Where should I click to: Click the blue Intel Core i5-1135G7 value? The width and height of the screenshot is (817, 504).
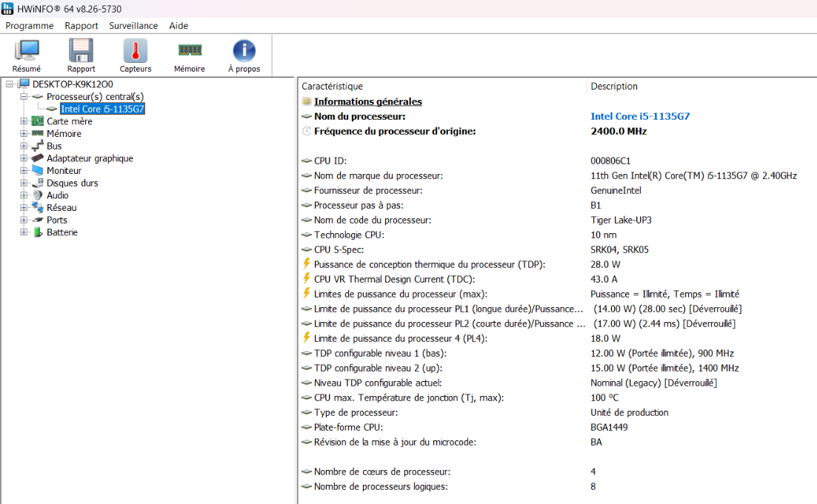click(640, 116)
